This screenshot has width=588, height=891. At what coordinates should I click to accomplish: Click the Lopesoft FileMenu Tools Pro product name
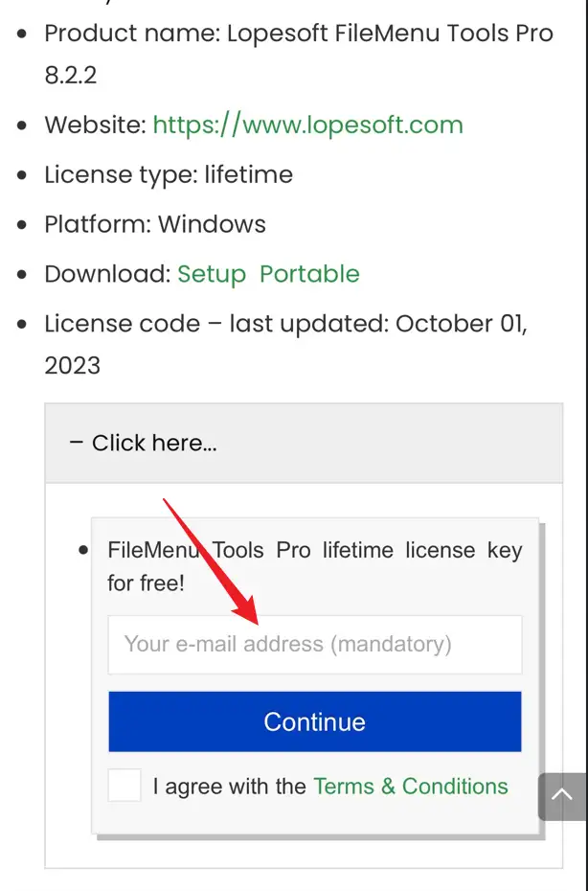coord(297,34)
